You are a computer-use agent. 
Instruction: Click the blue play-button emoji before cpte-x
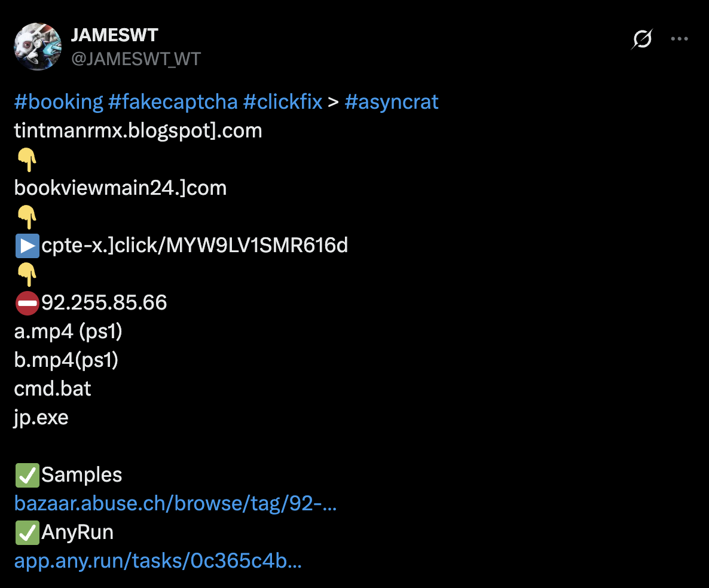click(x=27, y=246)
